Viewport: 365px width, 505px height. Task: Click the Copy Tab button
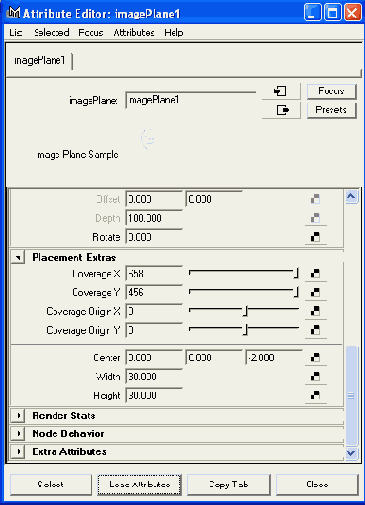pyautogui.click(x=229, y=484)
